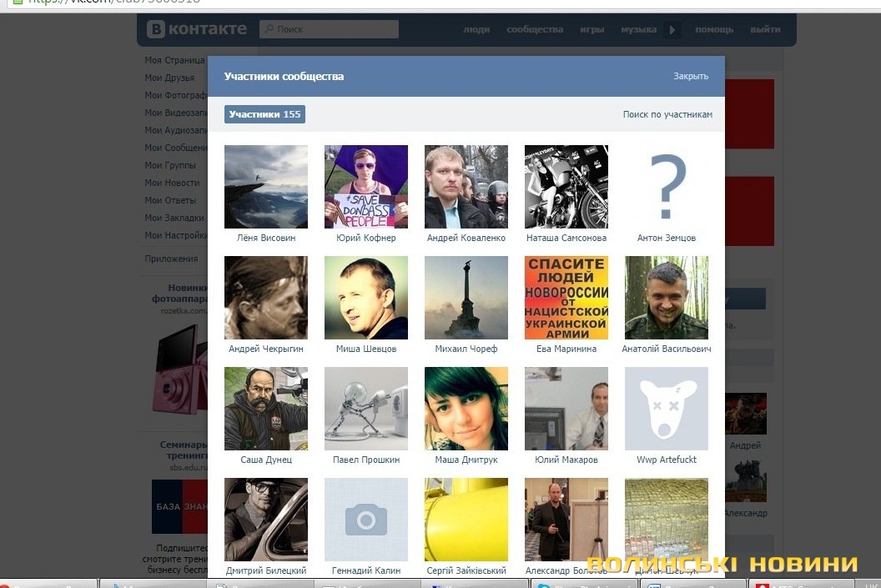881x588 pixels.
Task: Select the Участники 155 tab
Action: point(264,114)
